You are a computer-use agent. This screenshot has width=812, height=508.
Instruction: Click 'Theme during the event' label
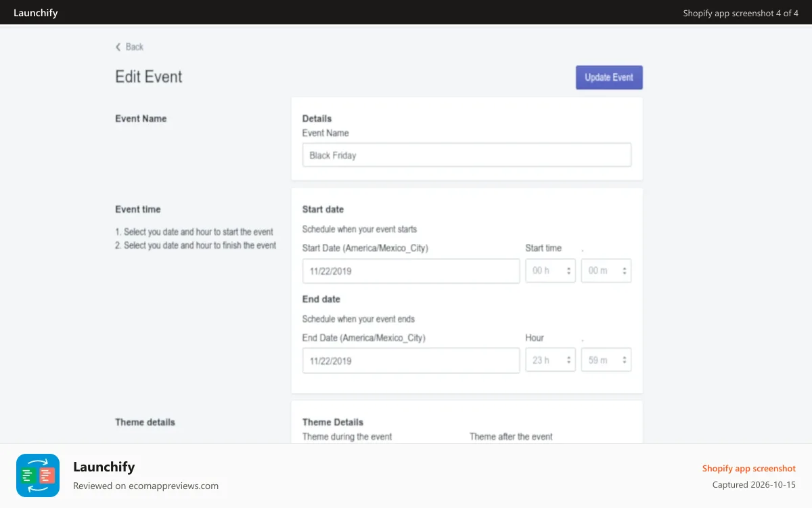tap(347, 437)
